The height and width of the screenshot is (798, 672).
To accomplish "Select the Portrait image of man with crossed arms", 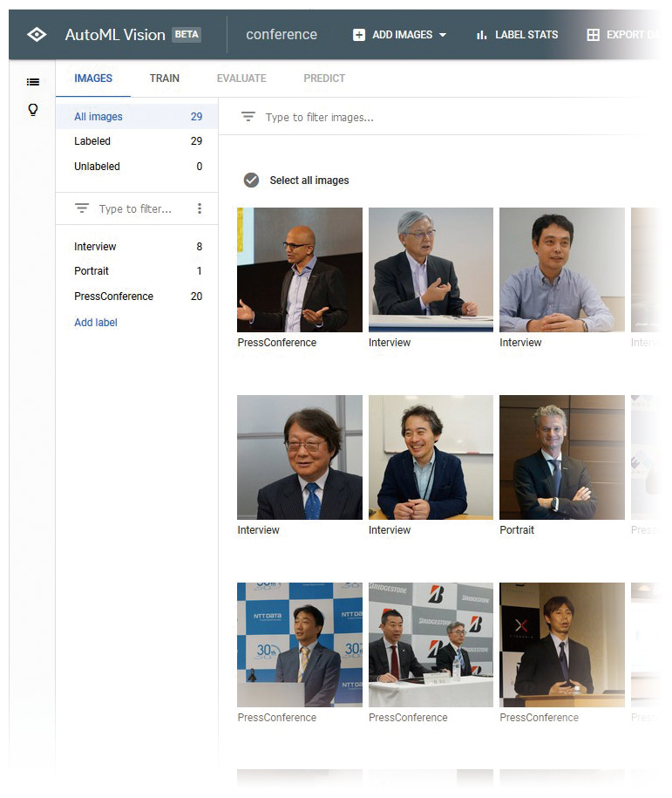I will point(561,457).
